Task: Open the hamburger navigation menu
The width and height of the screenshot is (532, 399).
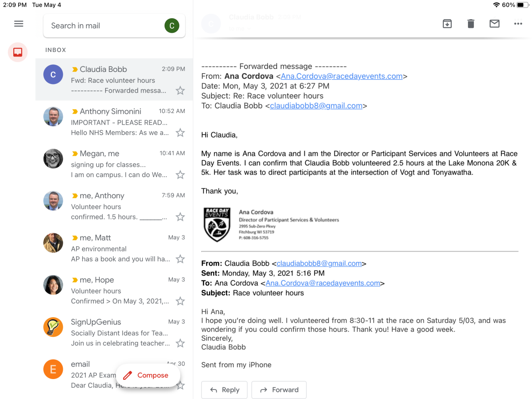Action: coord(19,24)
